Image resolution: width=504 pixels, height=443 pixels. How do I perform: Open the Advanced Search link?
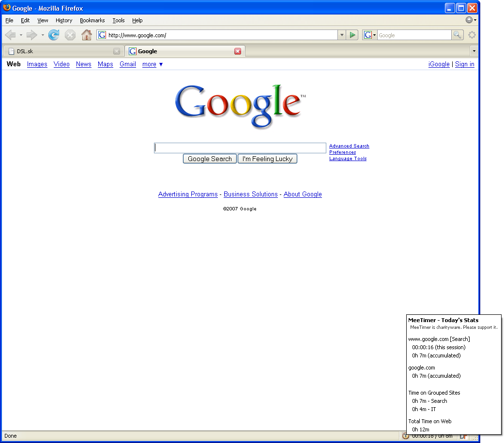(x=349, y=146)
